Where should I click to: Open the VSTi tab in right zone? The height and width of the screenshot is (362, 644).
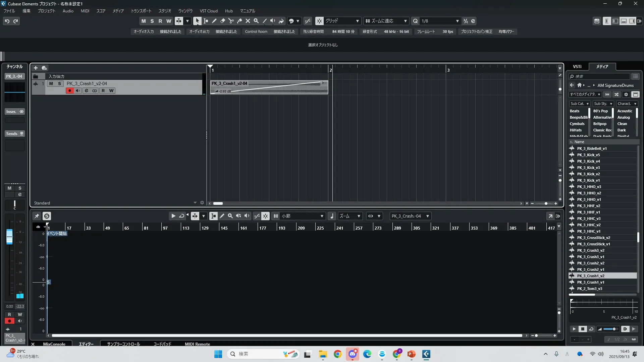click(x=577, y=67)
